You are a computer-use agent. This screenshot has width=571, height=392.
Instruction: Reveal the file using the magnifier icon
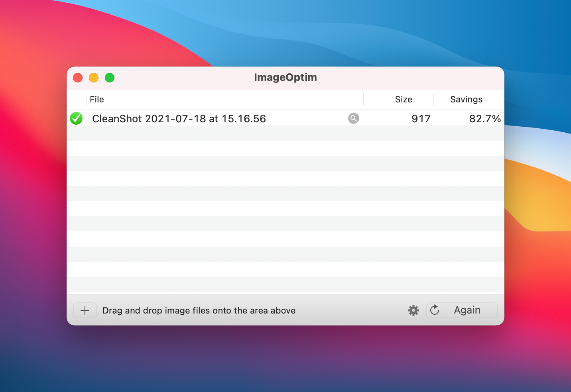coord(354,118)
